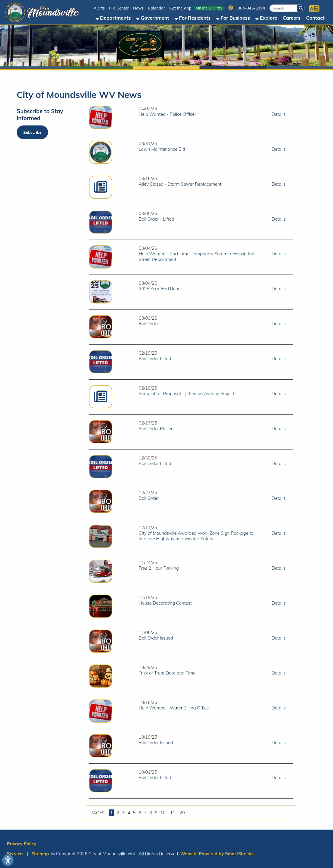
Task: Expand the For Residents dropdown menu
Action: (193, 18)
